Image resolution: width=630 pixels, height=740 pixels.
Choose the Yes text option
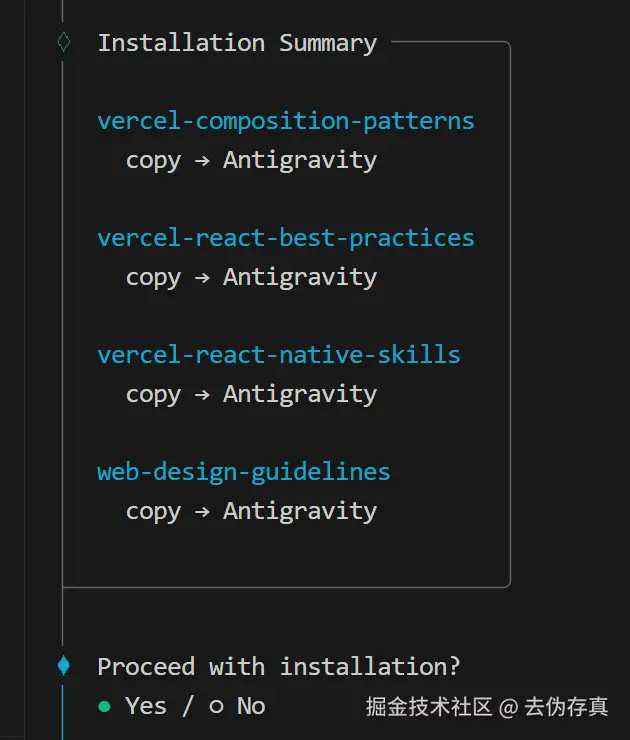[146, 706]
